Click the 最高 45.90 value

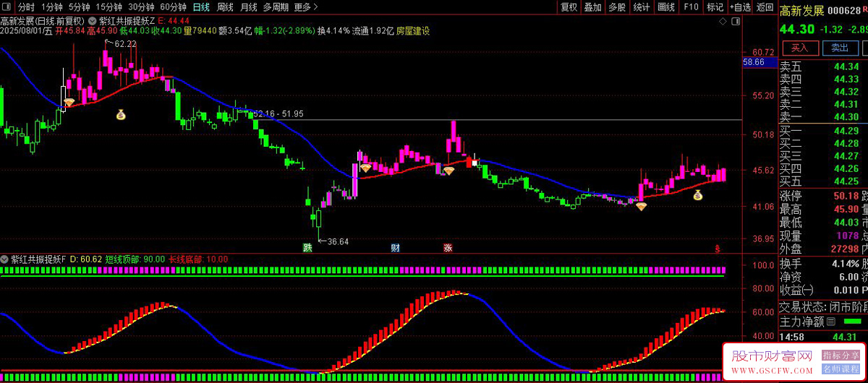coord(846,210)
